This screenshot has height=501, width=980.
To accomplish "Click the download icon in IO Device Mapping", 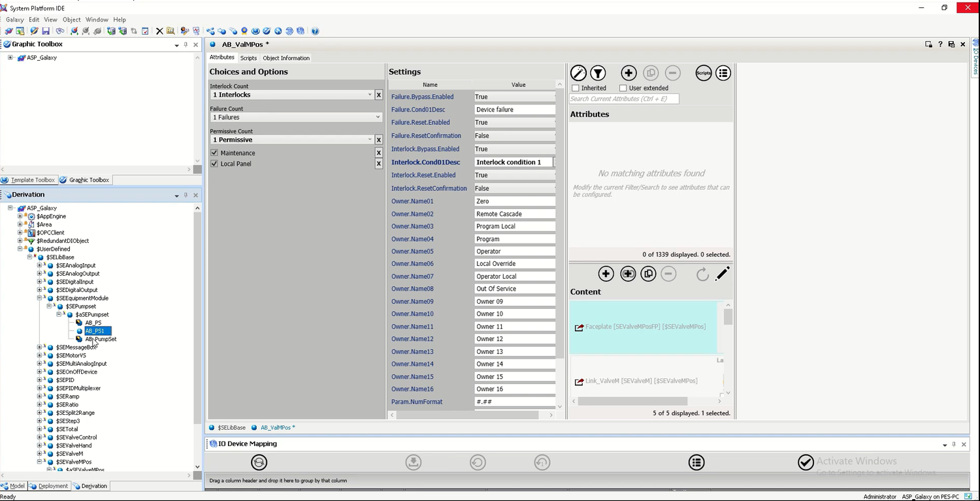I will [413, 462].
